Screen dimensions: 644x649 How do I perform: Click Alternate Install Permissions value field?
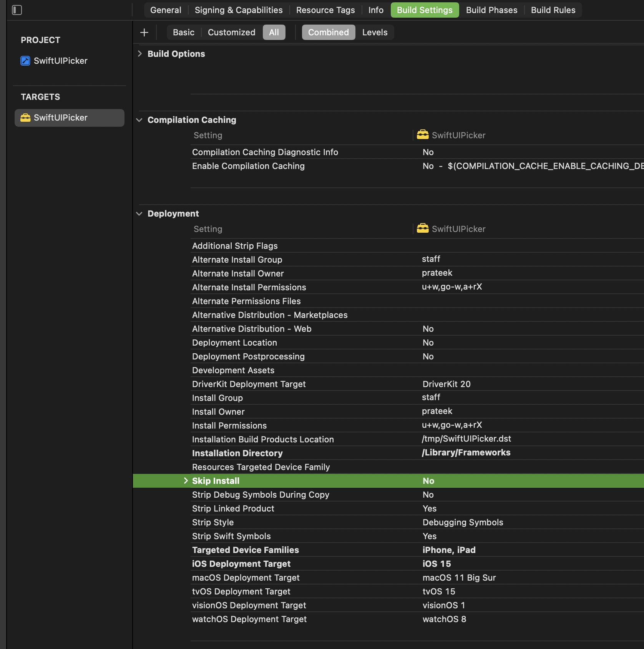coord(452,286)
